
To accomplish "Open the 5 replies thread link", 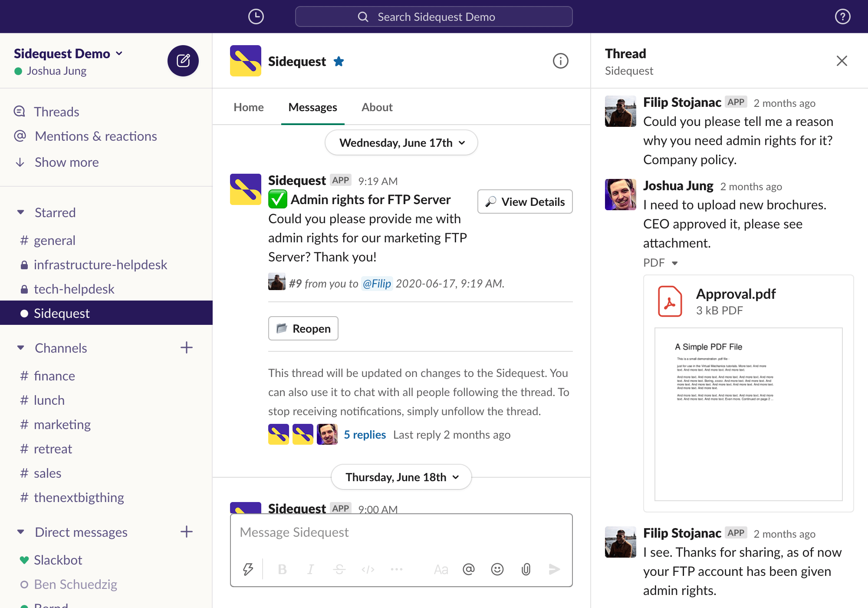I will 365,435.
